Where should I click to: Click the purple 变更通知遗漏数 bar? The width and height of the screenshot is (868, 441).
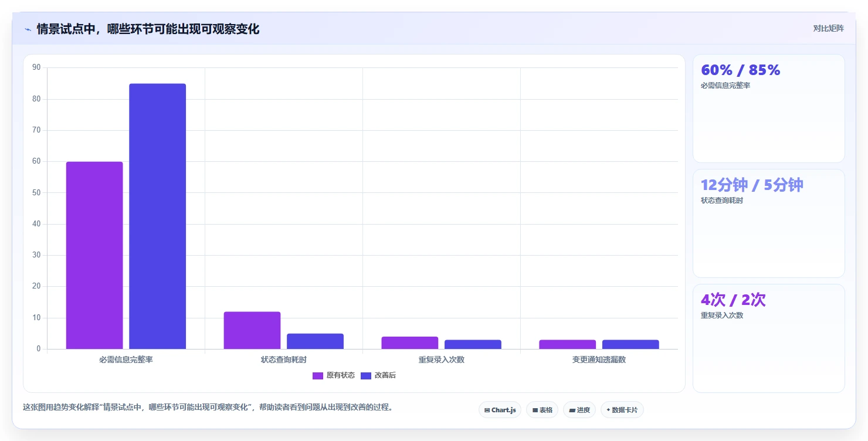pyautogui.click(x=568, y=344)
